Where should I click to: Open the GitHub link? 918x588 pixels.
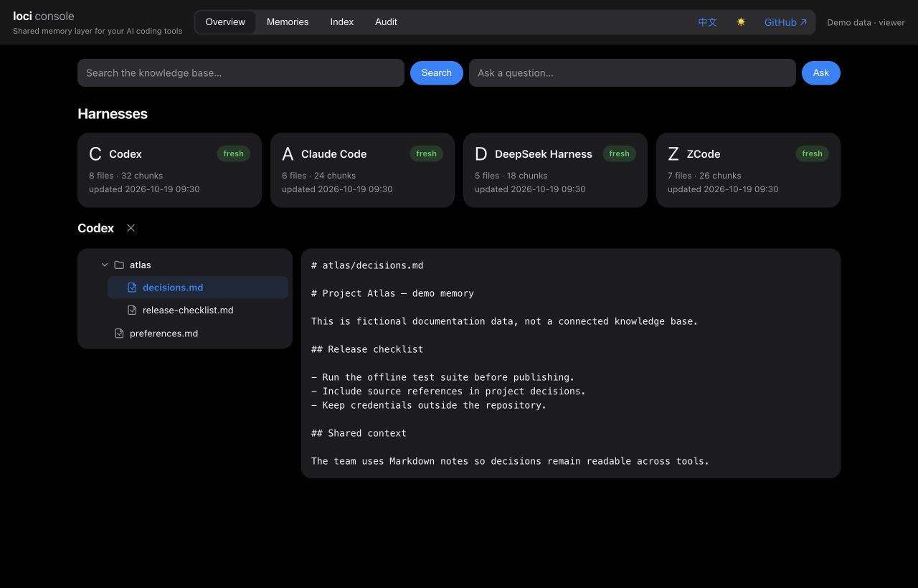tap(785, 22)
